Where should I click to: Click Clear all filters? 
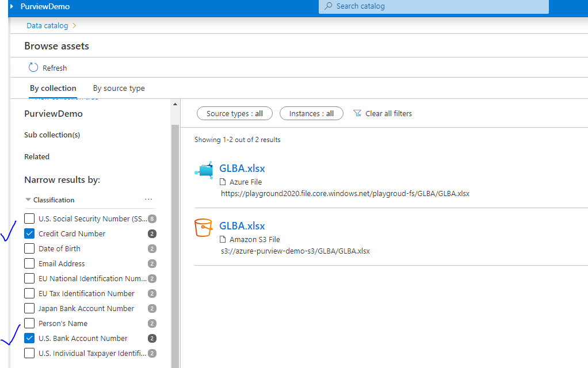pos(388,113)
